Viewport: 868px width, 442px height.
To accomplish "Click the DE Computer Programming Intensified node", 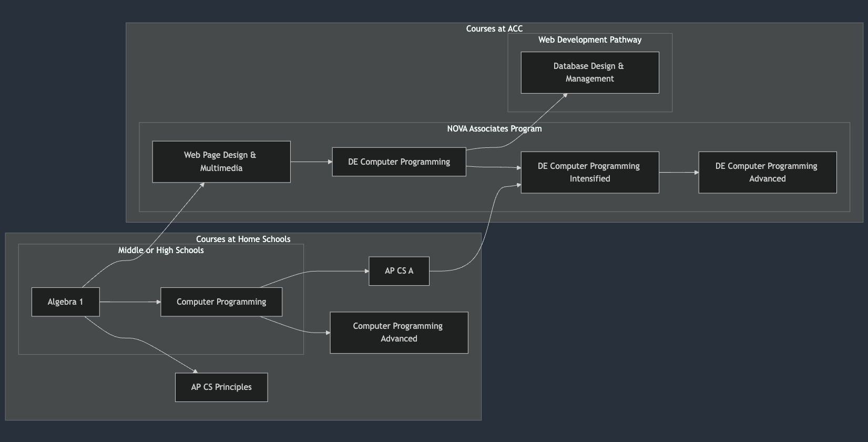I will (x=589, y=173).
